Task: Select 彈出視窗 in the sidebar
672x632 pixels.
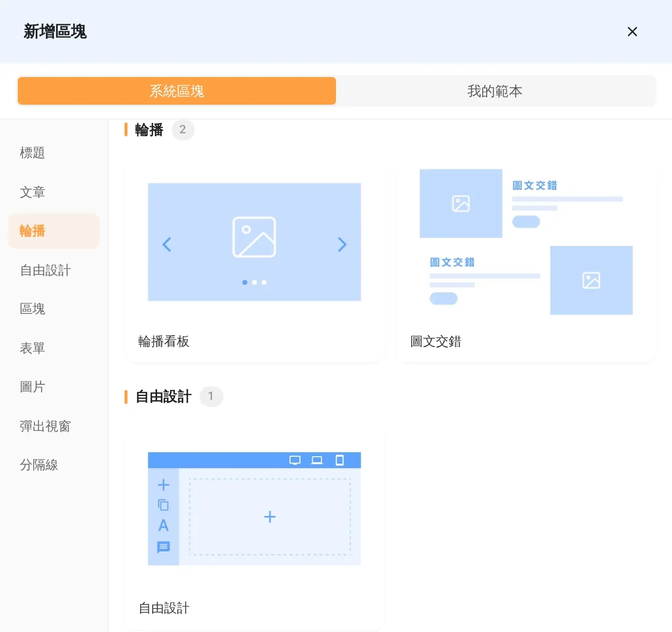Action: tap(45, 426)
